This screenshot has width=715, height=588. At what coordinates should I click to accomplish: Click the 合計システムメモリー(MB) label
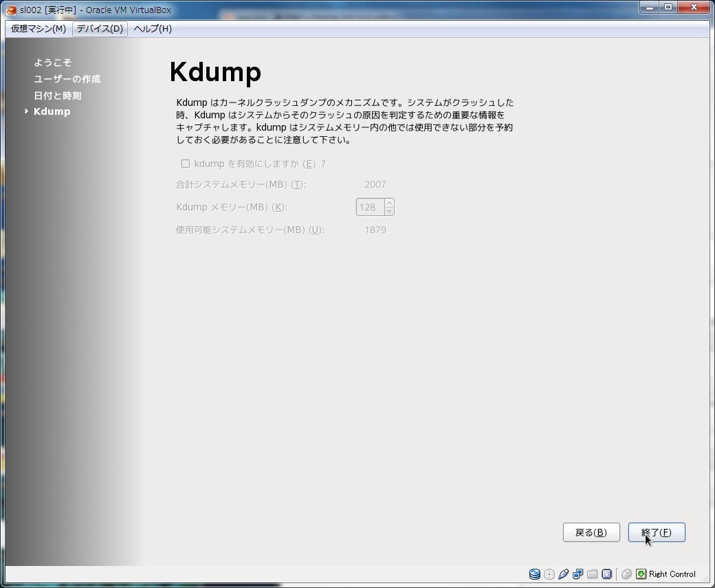tap(241, 185)
